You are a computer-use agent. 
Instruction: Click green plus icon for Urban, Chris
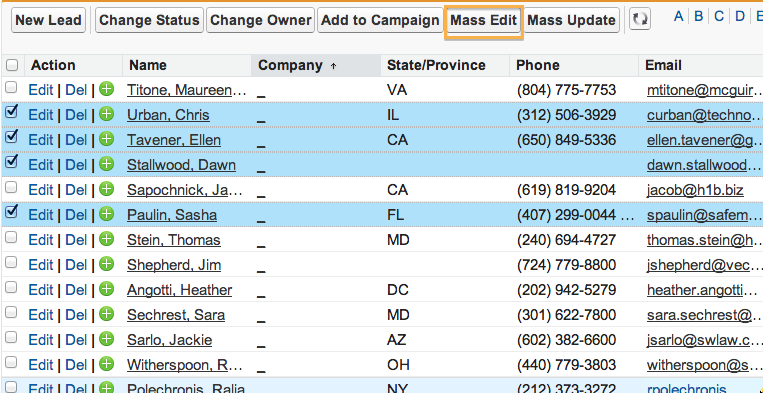coord(107,114)
